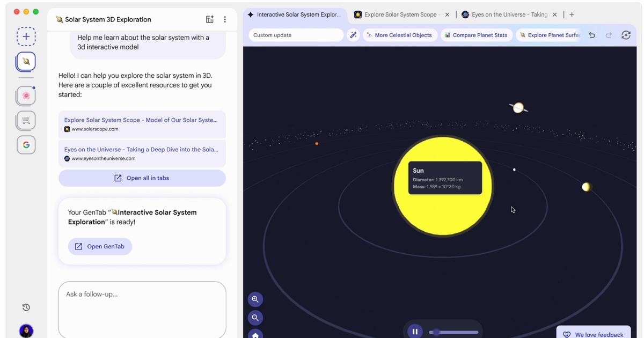Open a new browser tab with plus
Screen dimensions: 644x338
point(572,14)
